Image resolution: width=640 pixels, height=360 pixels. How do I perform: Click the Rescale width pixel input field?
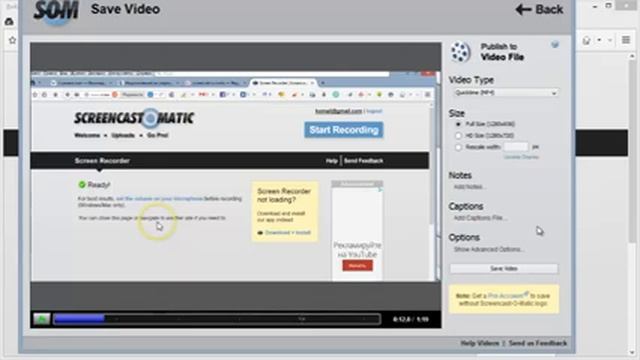coord(516,147)
